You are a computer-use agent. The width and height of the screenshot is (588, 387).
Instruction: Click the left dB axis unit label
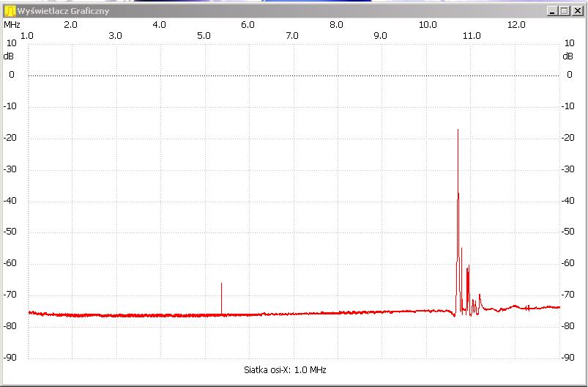click(x=8, y=56)
